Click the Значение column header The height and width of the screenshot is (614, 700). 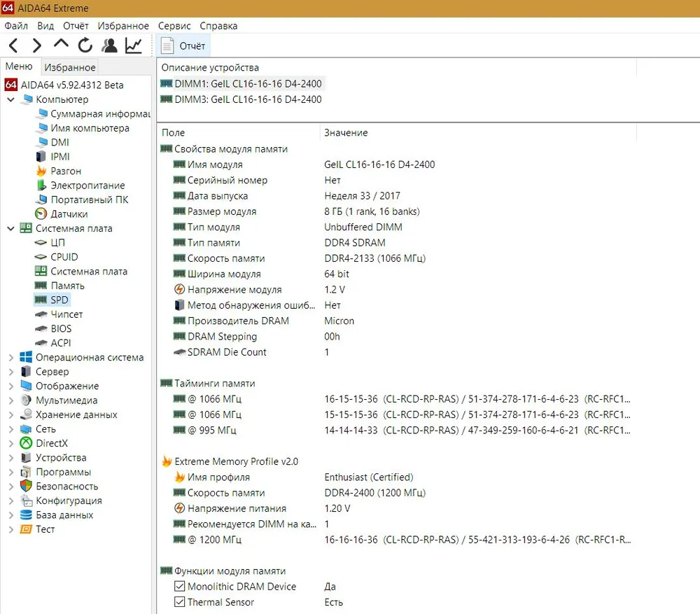pyautogui.click(x=346, y=132)
